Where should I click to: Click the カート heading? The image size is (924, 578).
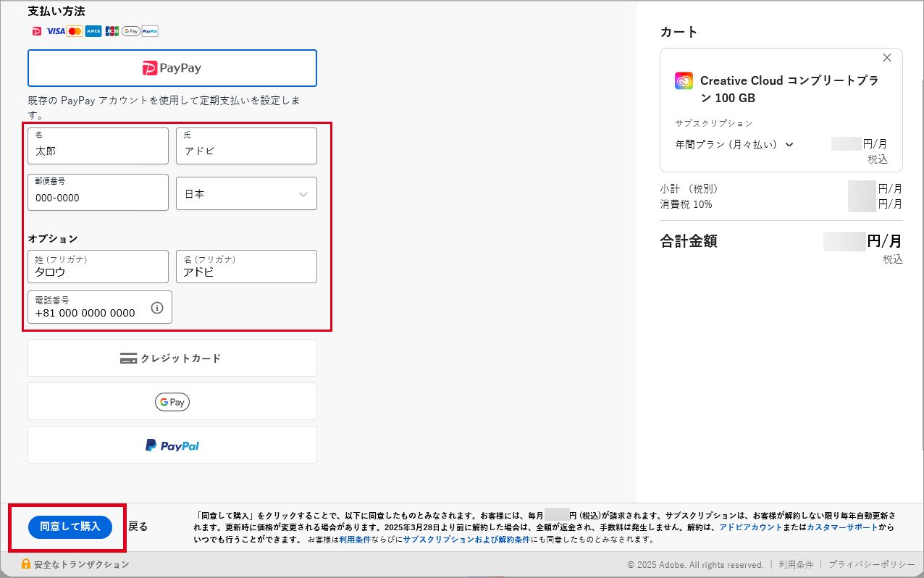(x=679, y=32)
